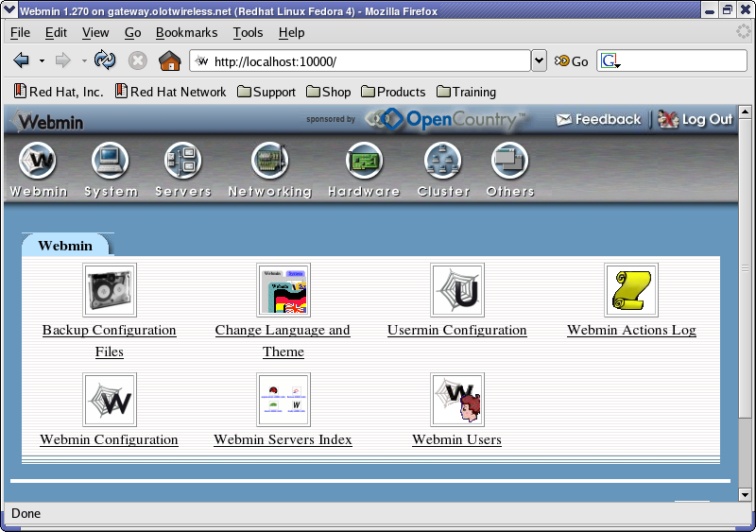Open the Tools menu
The image size is (756, 532).
[248, 33]
